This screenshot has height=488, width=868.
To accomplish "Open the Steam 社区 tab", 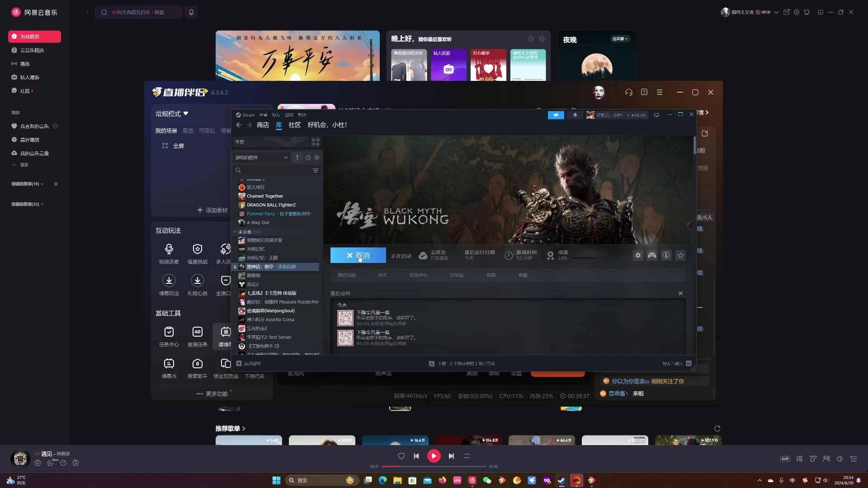I will pos(295,125).
